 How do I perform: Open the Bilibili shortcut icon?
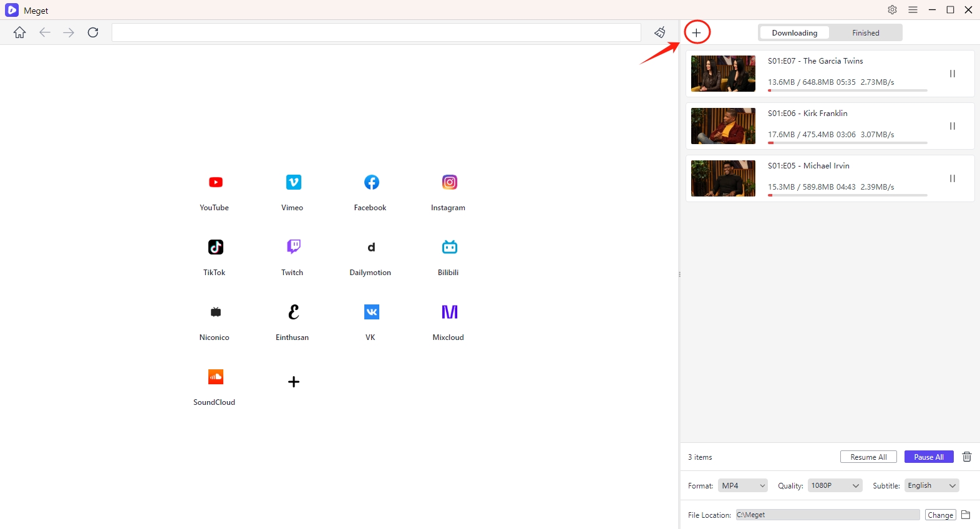point(449,247)
